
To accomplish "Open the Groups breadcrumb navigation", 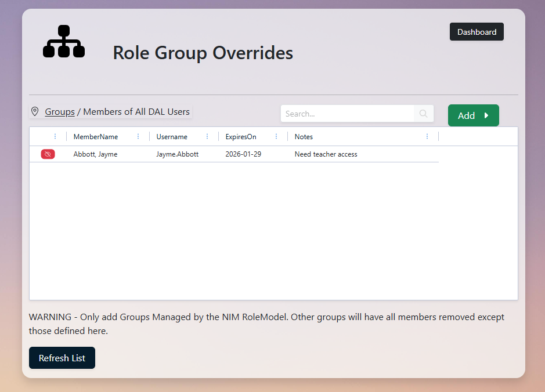I will tap(60, 111).
